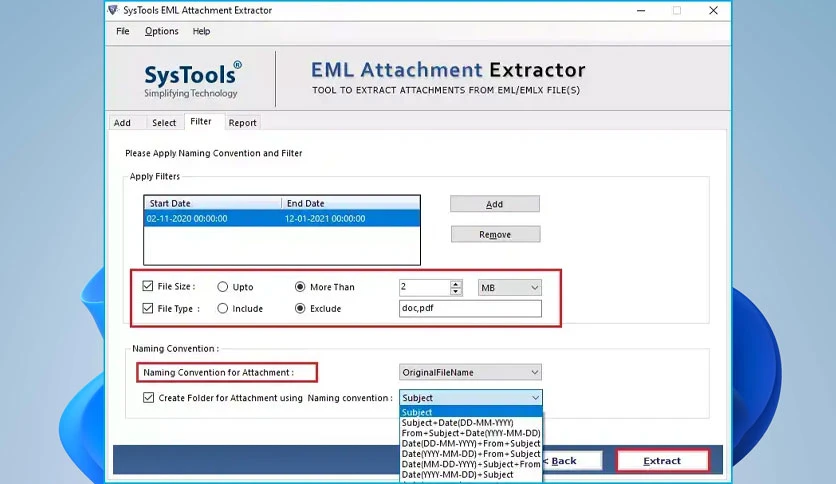Choose Date(YYYY-MM-DD)+From+Subject option

point(471,454)
